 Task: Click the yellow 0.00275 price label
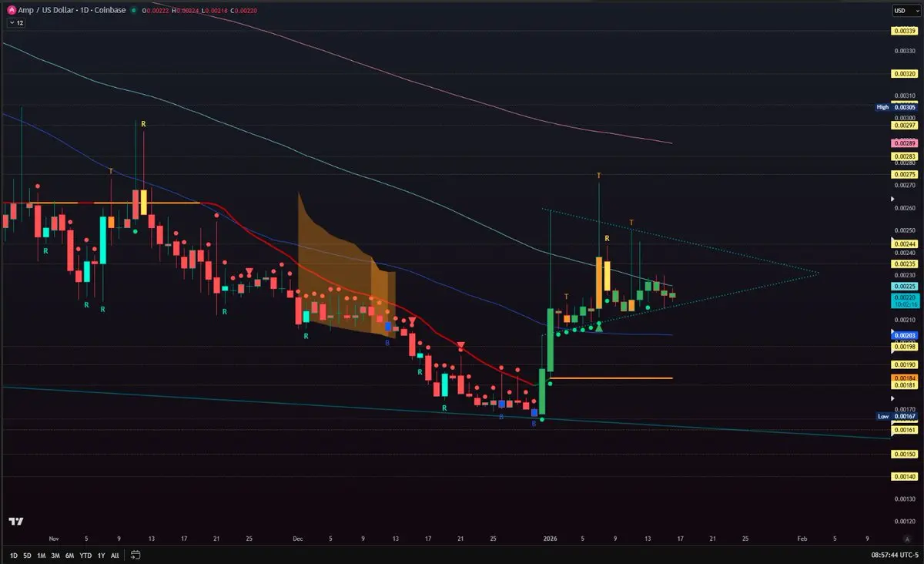tap(904, 174)
